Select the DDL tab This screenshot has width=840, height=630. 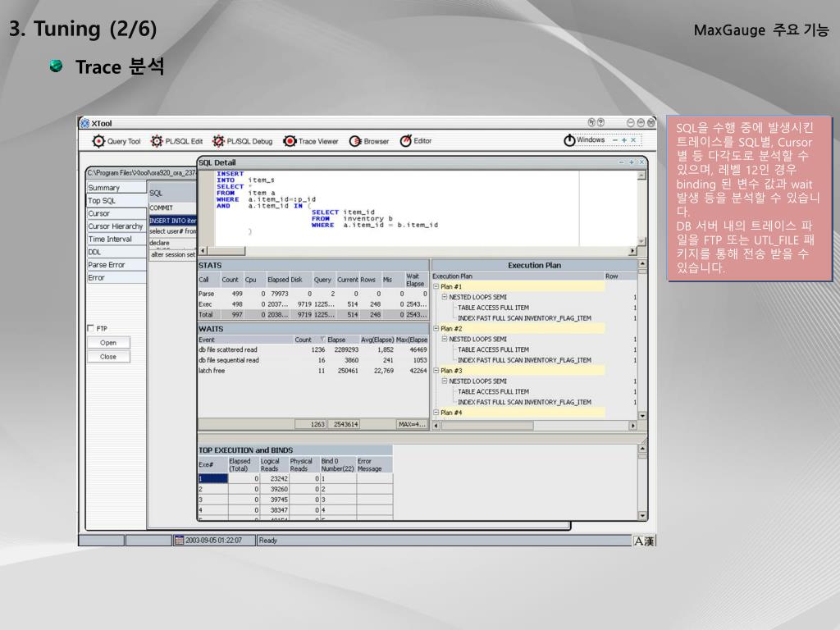point(116,252)
